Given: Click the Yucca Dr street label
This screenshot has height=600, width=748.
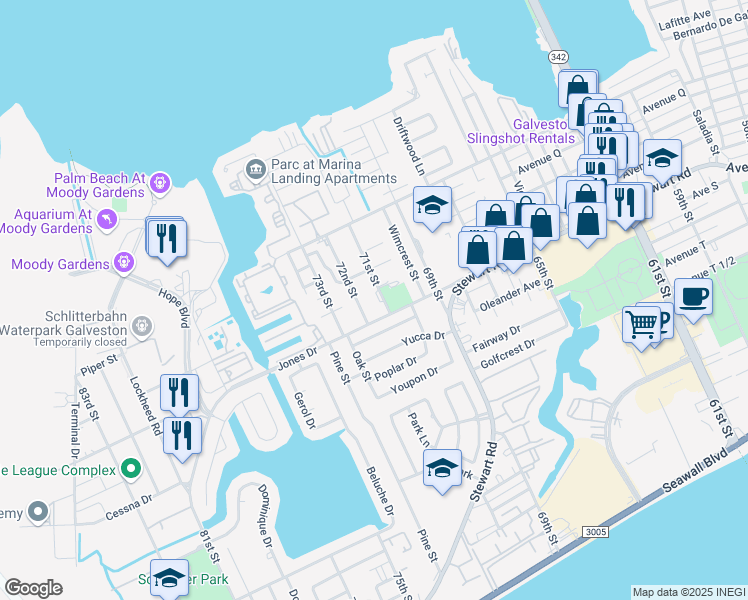Looking at the screenshot, I should [423, 338].
